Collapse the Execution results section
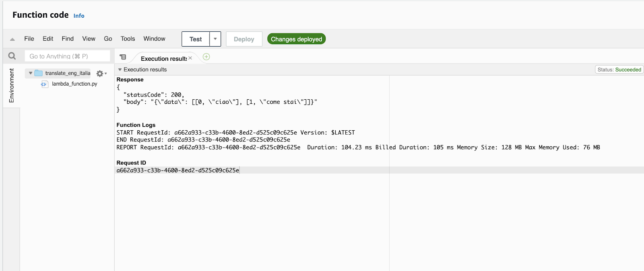 click(120, 70)
